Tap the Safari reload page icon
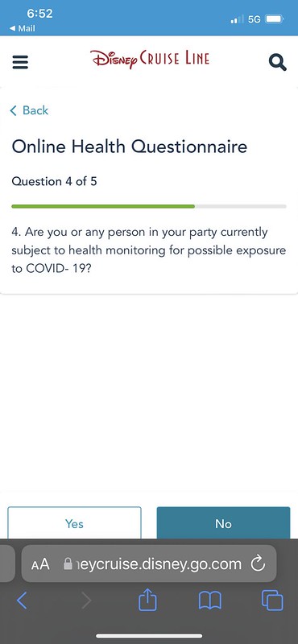The width and height of the screenshot is (298, 644). pyautogui.click(x=258, y=564)
